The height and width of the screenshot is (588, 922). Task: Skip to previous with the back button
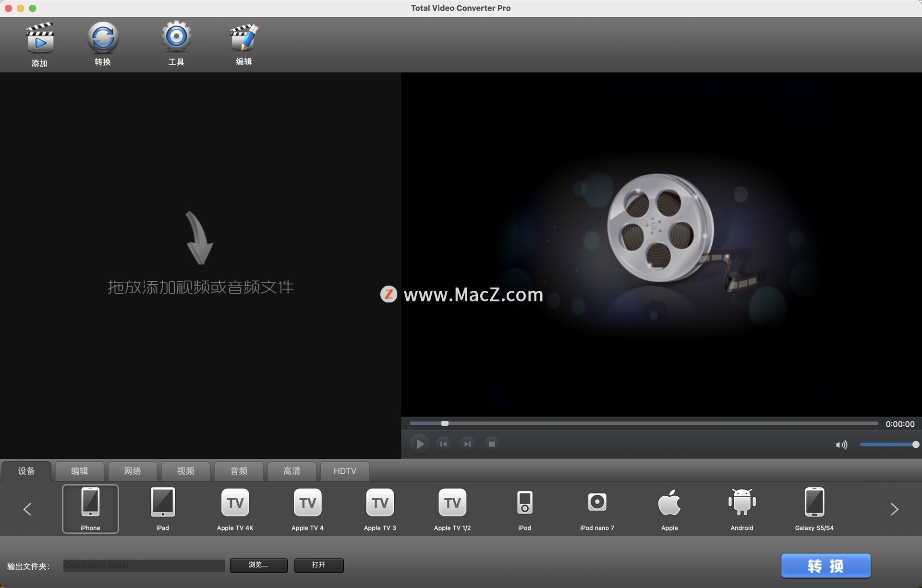[443, 444]
